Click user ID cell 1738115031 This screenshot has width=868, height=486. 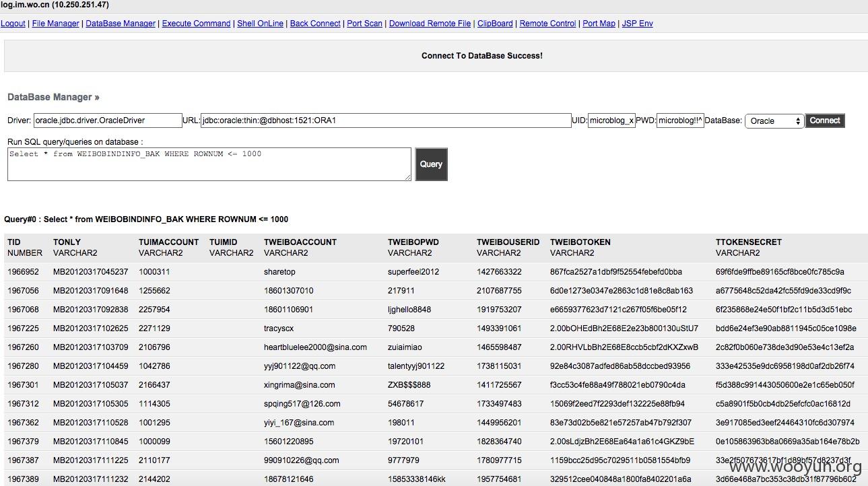point(499,366)
